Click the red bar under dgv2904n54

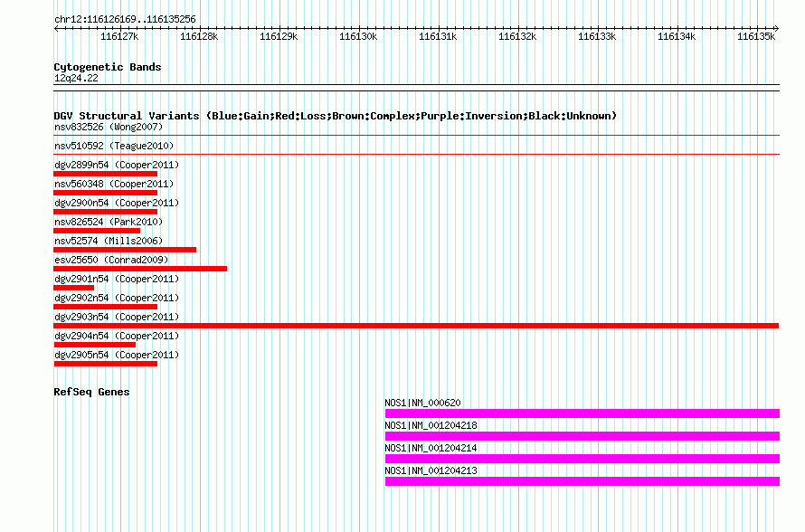click(x=94, y=345)
